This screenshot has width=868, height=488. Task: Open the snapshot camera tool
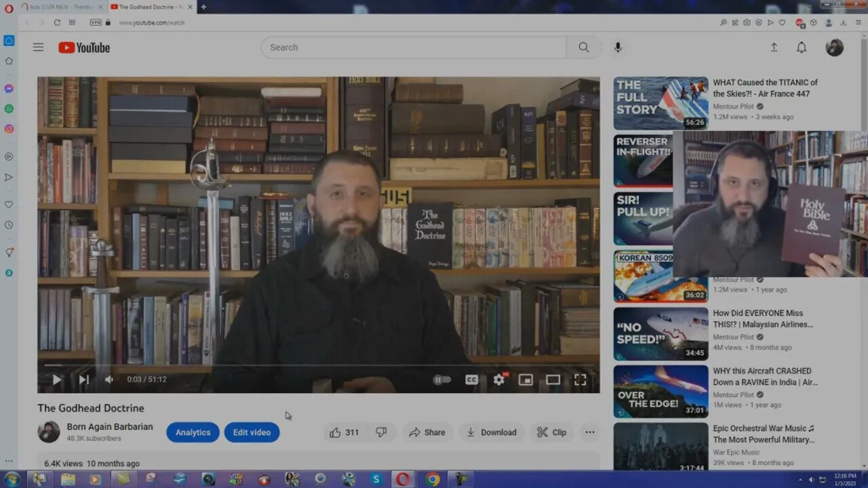click(x=747, y=22)
